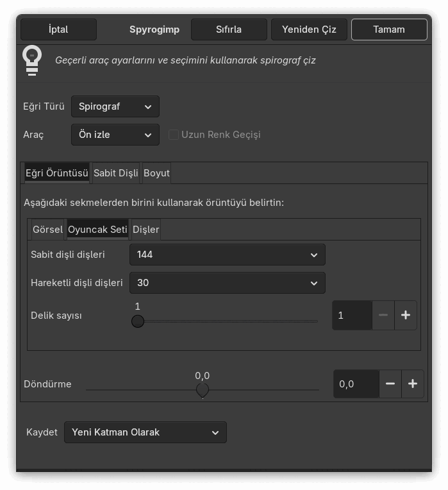Click the "Döndürme" label
Viewport: 448px width, 490px height.
(47, 384)
